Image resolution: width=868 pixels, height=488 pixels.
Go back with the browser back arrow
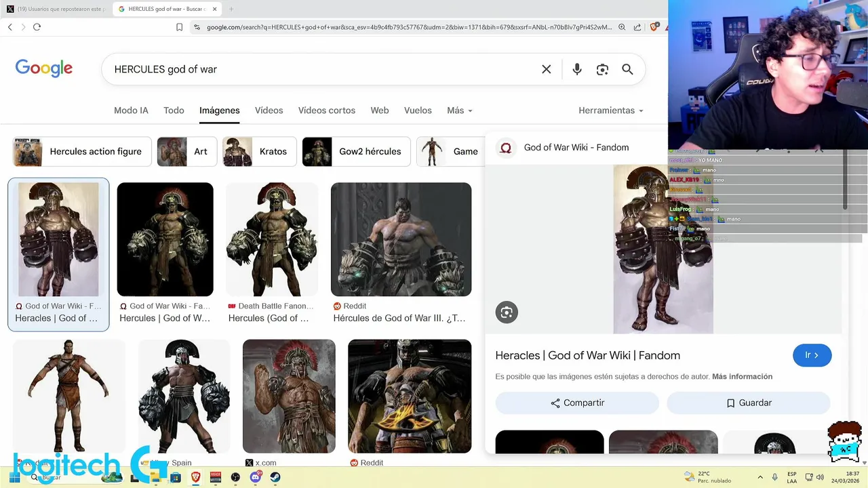click(x=9, y=27)
